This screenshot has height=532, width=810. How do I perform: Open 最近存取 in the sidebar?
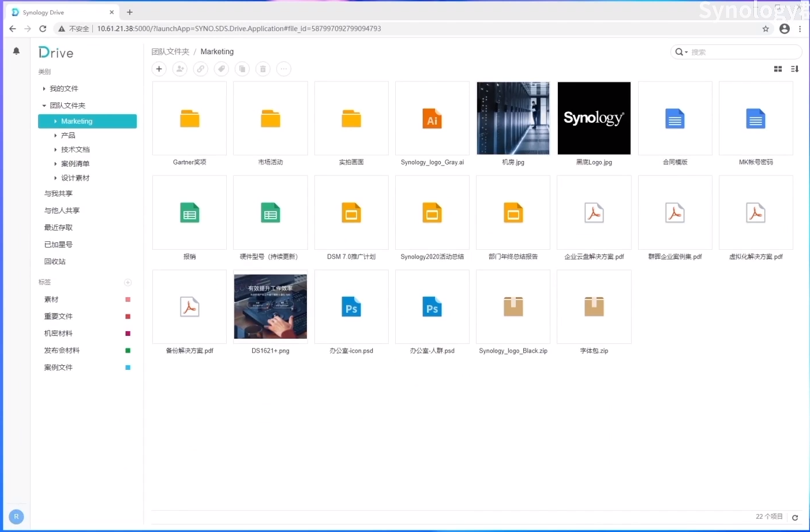click(58, 227)
